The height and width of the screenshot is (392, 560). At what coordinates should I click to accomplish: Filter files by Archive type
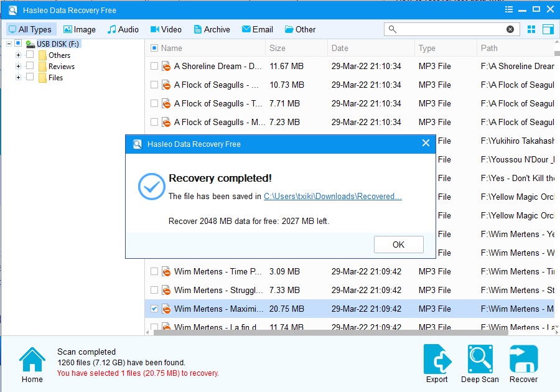point(212,29)
